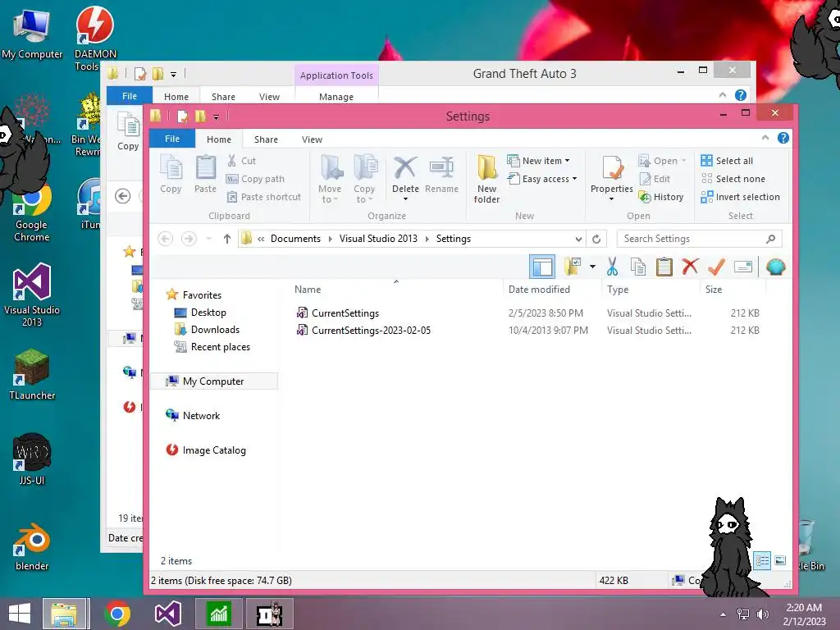Click the green chart app on taskbar
The height and width of the screenshot is (630, 840).
[218, 614]
